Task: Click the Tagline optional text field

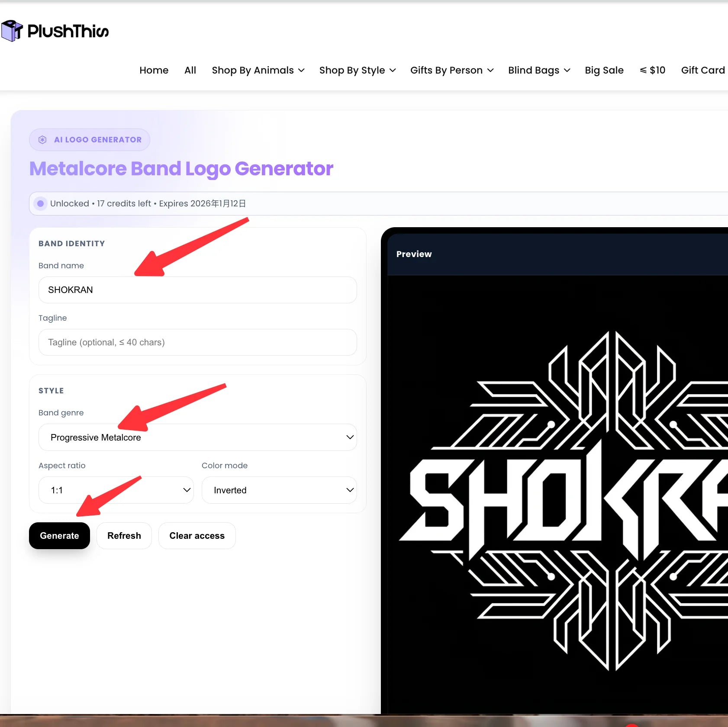Action: 198,342
